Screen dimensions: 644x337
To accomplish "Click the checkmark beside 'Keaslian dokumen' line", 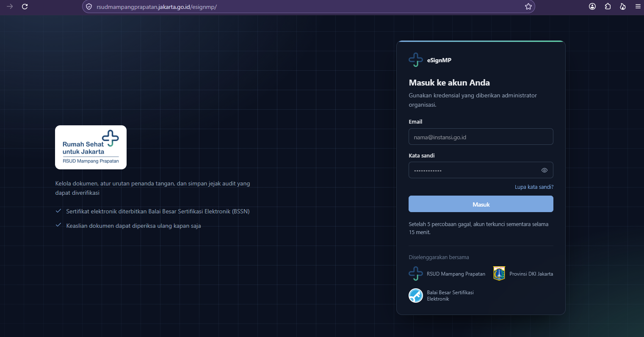I will click(58, 225).
